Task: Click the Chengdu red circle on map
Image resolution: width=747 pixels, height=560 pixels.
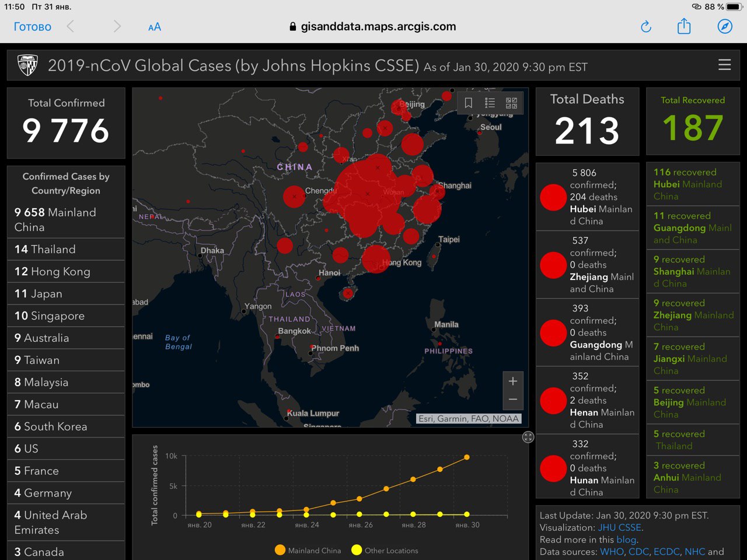Action: [294, 197]
